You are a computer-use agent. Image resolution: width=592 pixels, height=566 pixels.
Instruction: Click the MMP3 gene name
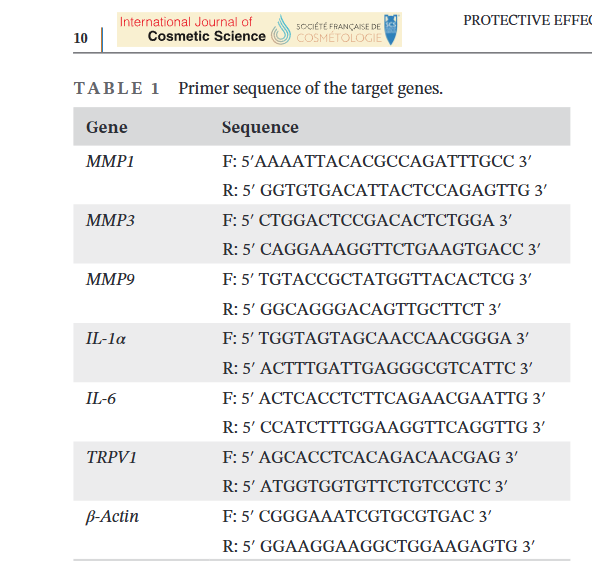(x=110, y=220)
